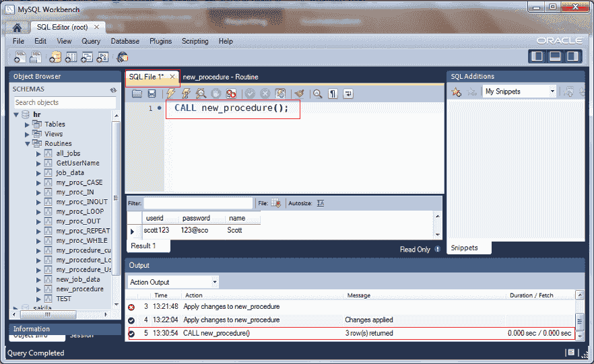Select the TEST routine

tap(63, 299)
